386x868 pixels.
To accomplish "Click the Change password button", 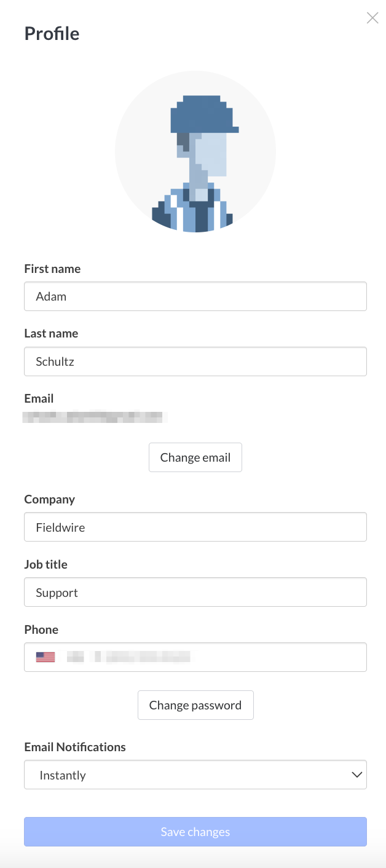I will click(195, 705).
